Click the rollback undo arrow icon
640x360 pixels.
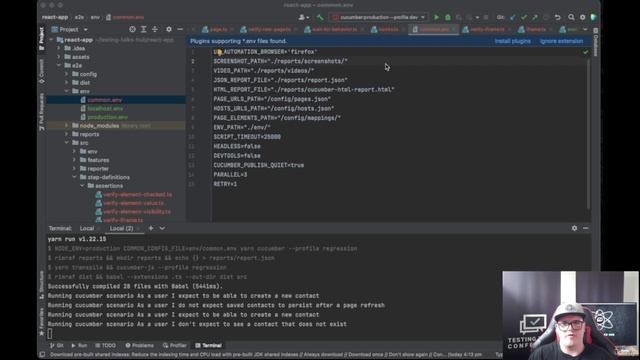coord(558,18)
